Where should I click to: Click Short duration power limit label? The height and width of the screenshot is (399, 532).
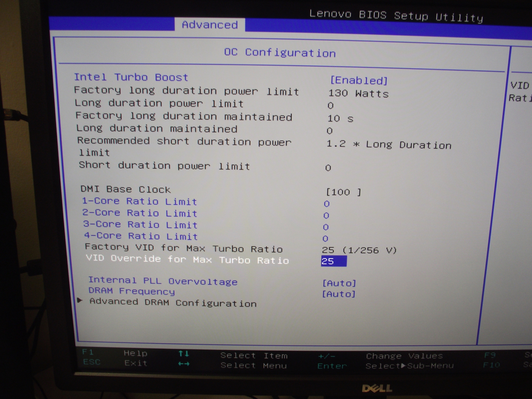164,166
